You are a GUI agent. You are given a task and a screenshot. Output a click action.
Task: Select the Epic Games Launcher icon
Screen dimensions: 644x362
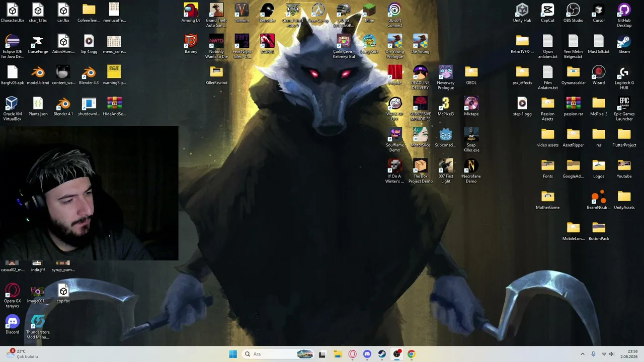tap(624, 109)
